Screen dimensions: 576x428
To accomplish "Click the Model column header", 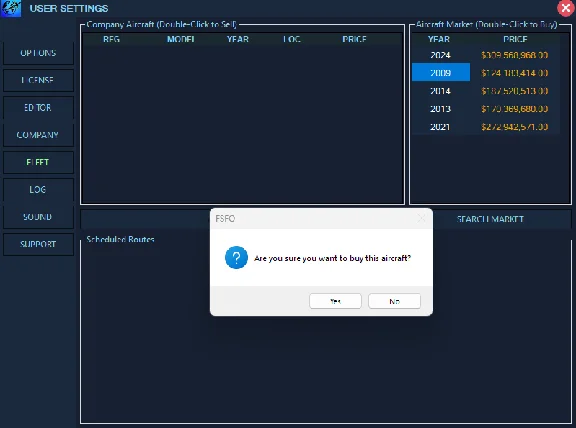I will [181, 39].
